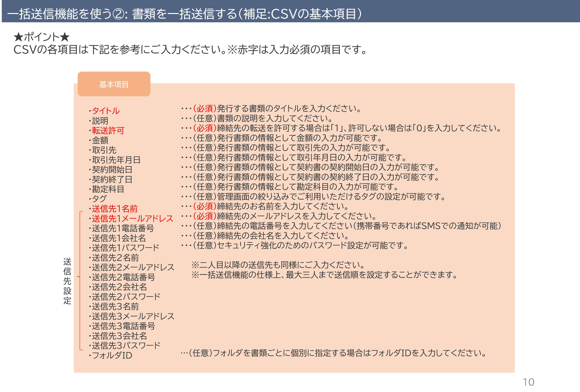580x392 pixels.
Task: Click the 説明 list item
Action: (100, 121)
